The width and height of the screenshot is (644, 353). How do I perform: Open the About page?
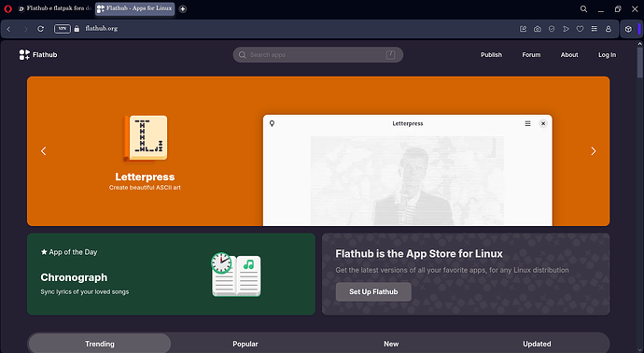[x=569, y=55]
